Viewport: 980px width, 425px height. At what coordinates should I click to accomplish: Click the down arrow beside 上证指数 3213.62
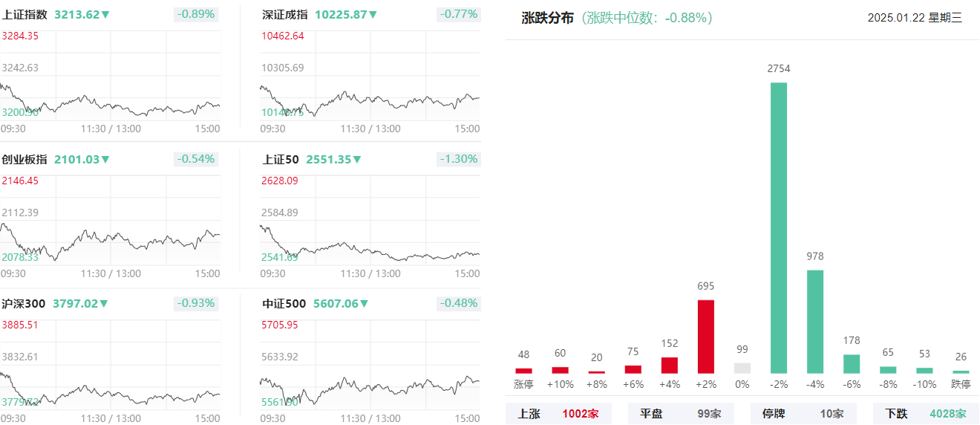pos(105,15)
